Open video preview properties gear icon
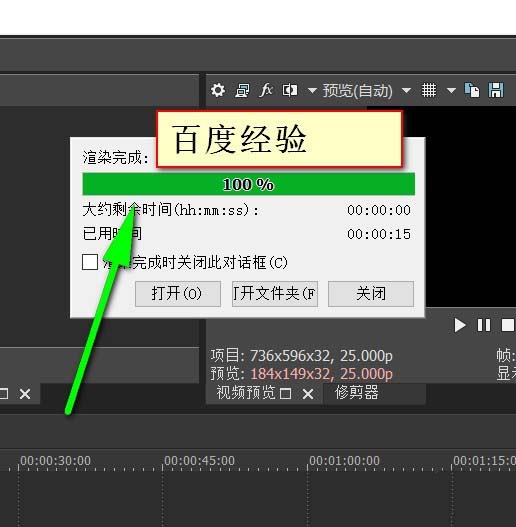The width and height of the screenshot is (516, 527). click(218, 90)
